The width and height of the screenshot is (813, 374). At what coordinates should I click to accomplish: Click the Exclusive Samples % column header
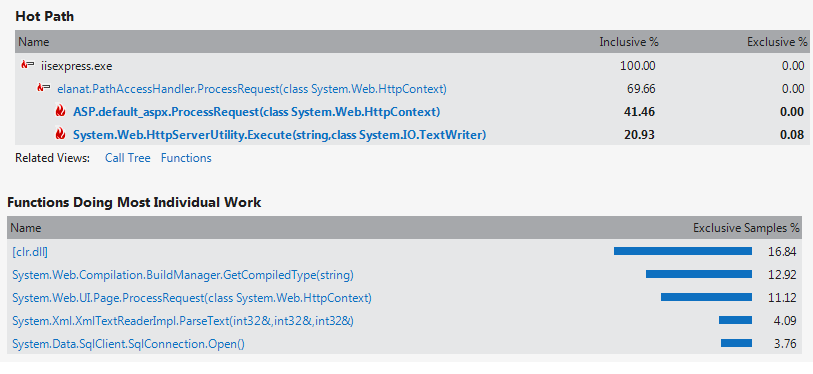(x=747, y=228)
